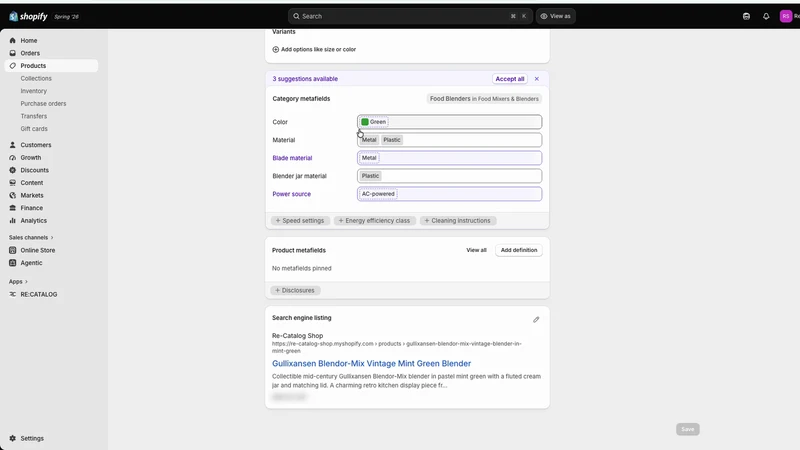
Task: Add options like size or color
Action: pyautogui.click(x=314, y=49)
